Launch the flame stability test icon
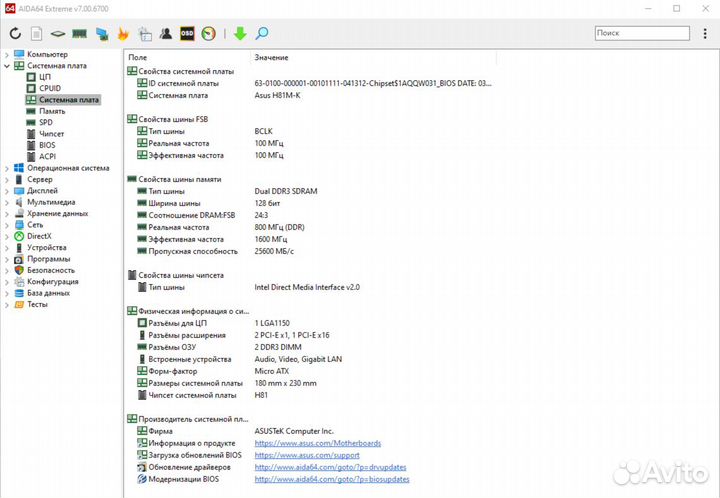This screenshot has height=498, width=720. click(124, 34)
